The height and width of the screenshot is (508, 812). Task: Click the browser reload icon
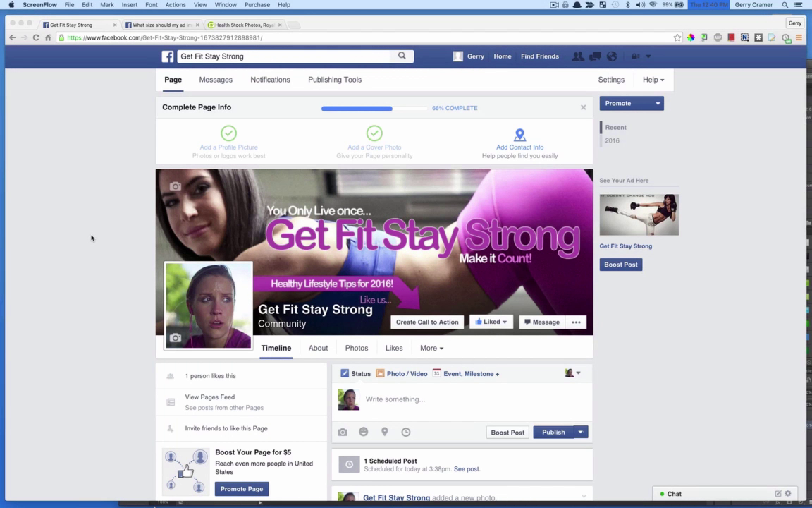[x=36, y=37]
